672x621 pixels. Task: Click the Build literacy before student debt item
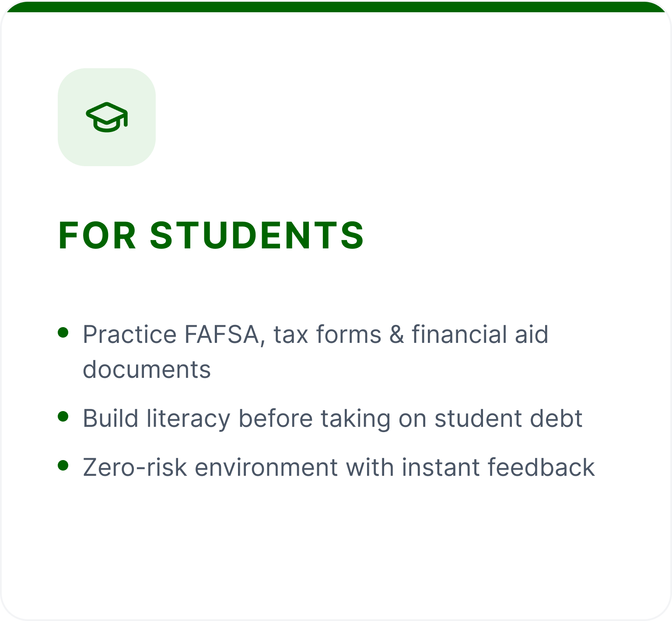pyautogui.click(x=332, y=419)
